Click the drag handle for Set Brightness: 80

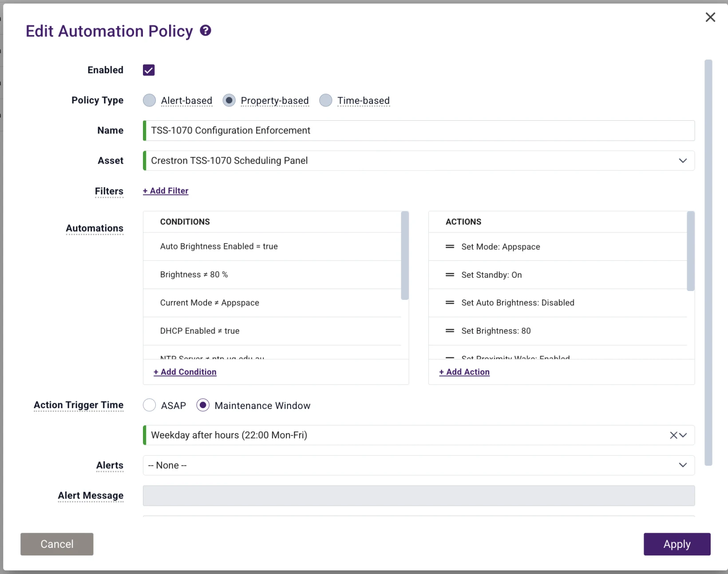450,330
